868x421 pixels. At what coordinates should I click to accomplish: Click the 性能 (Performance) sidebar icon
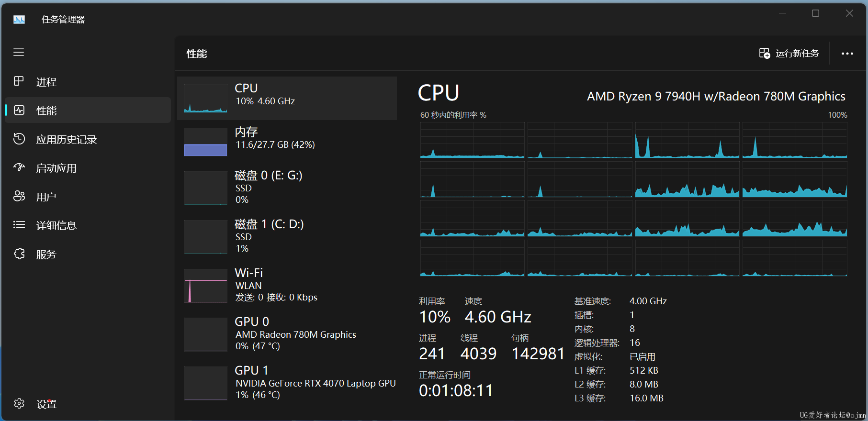(19, 110)
